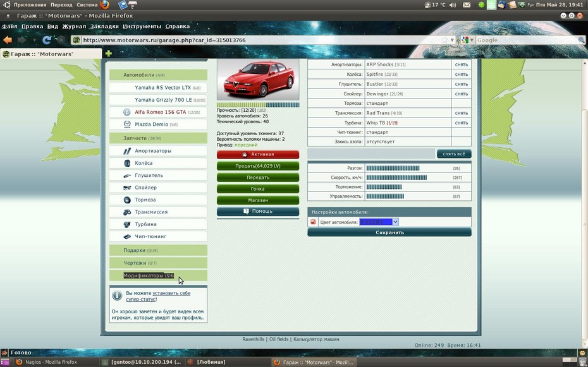The height and width of the screenshot is (367, 588).
Task: Click the browser Forward arrow
Action: coord(21,40)
